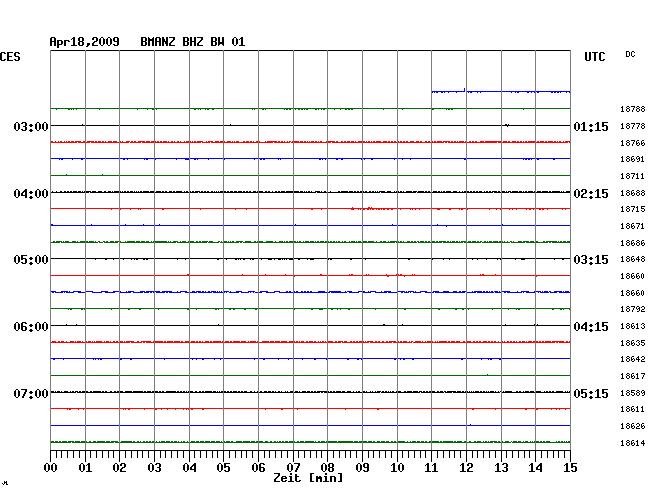Click the DC value '18711'
This screenshot has width=650, height=494.
(x=633, y=176)
